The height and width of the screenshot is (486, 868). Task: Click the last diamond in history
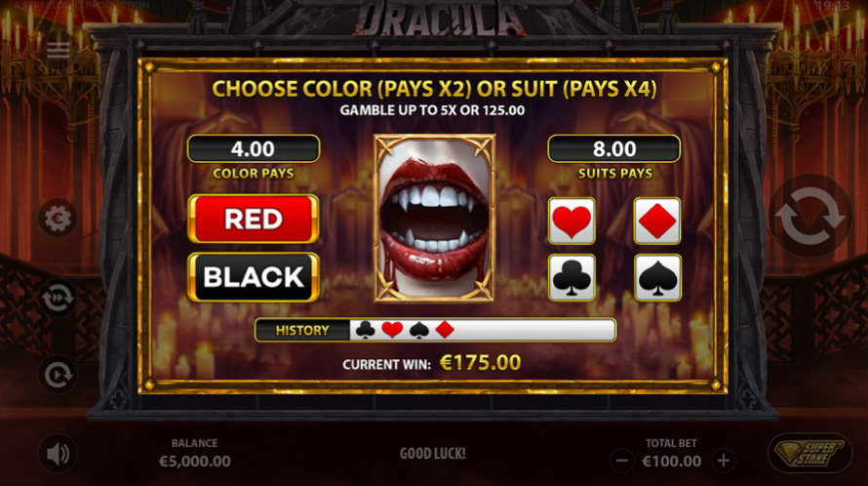pyautogui.click(x=445, y=330)
